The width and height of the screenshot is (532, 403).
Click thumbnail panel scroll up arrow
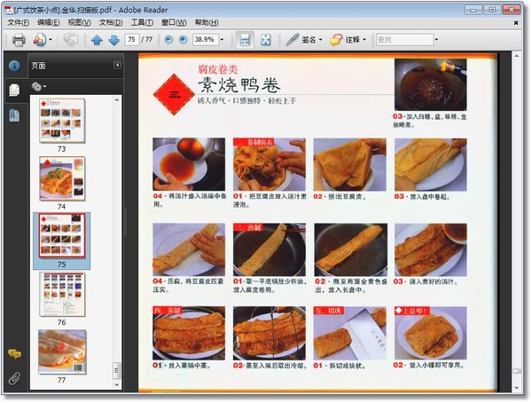[117, 99]
